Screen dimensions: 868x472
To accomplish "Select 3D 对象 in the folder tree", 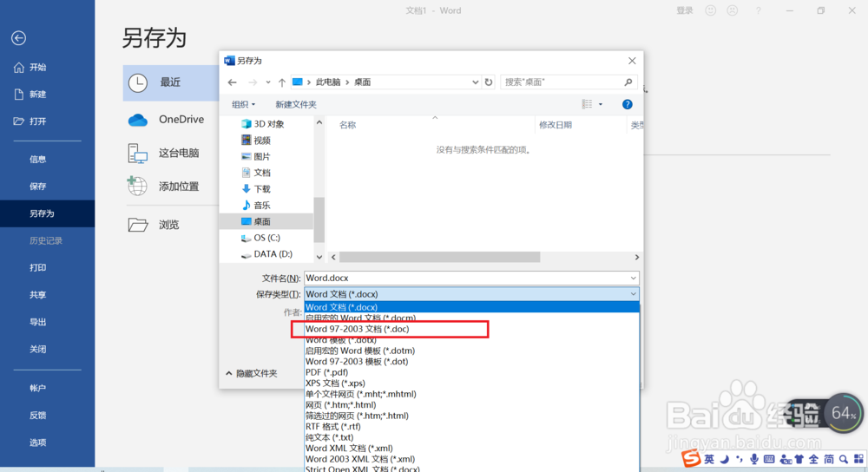I will 263,124.
